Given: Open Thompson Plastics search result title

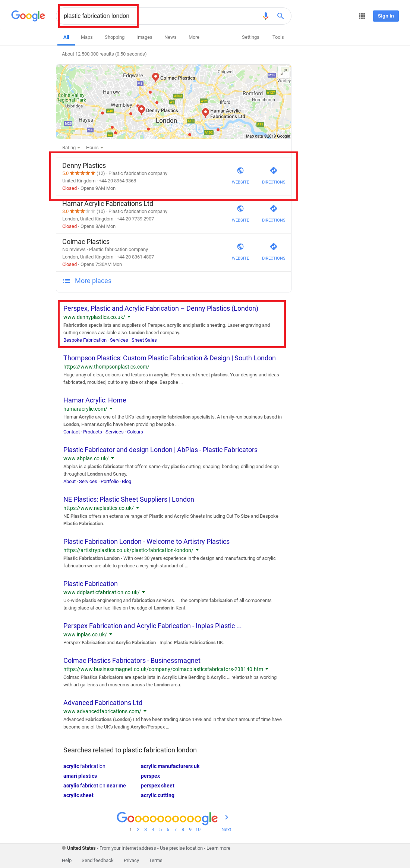Looking at the screenshot, I should pyautogui.click(x=169, y=358).
